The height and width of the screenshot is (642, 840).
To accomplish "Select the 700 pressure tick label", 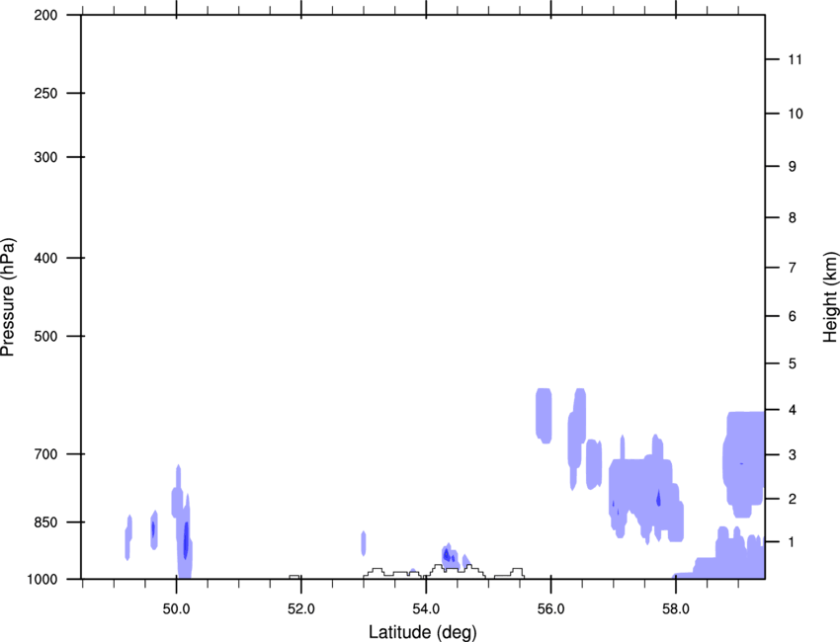I will 45,454.
